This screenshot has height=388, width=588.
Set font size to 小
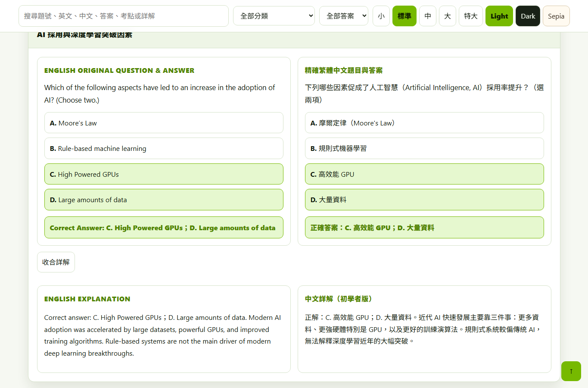pyautogui.click(x=381, y=16)
